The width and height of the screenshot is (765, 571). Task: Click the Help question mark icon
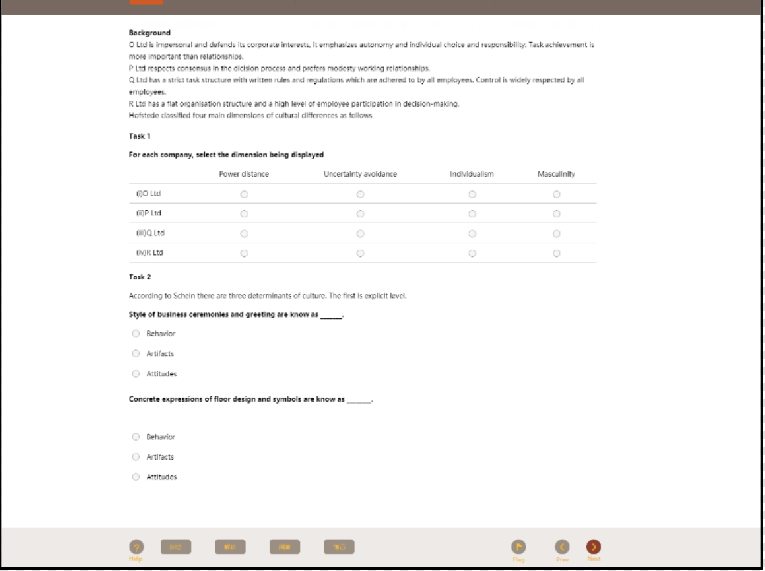tap(136, 546)
